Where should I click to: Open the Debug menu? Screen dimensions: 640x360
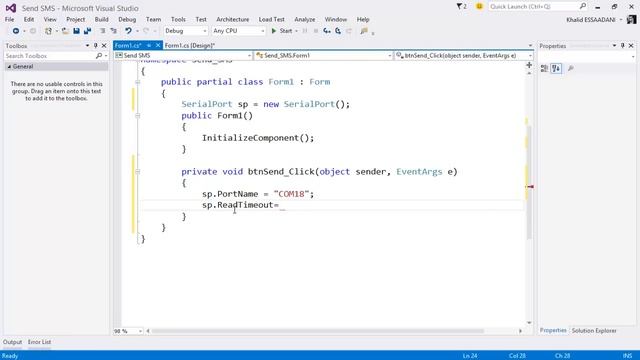127,19
